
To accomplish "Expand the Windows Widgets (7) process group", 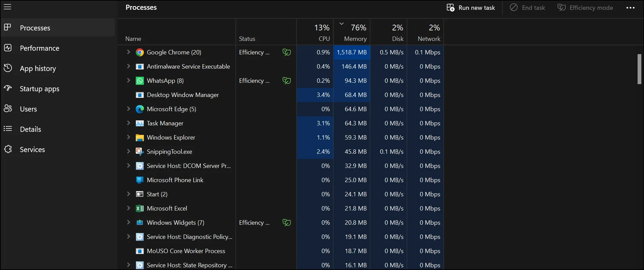I will pos(128,222).
